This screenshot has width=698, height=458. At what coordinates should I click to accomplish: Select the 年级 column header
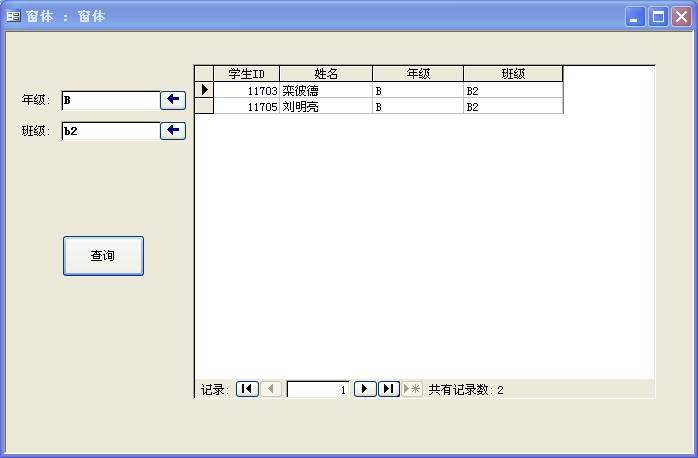(x=418, y=74)
